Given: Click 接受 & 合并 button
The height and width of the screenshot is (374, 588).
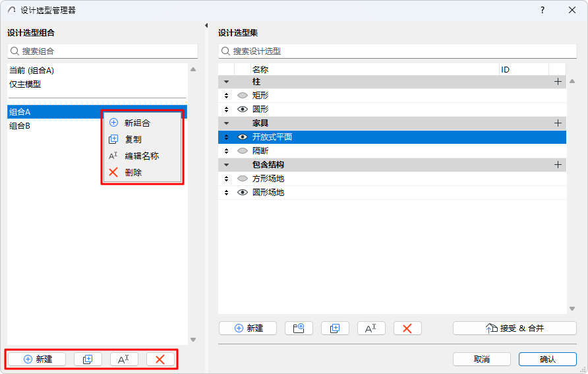Looking at the screenshot, I should [x=514, y=328].
